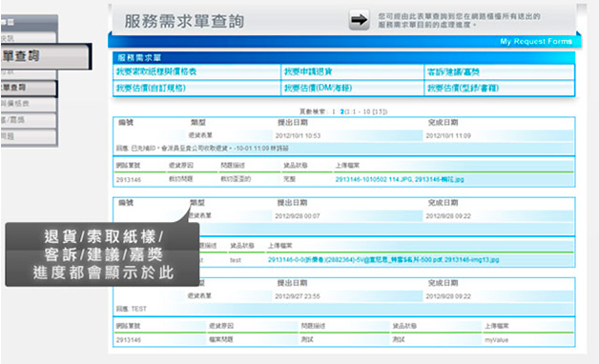Open the sidebar item ending in 問題
The image size is (599, 364).
[29, 136]
